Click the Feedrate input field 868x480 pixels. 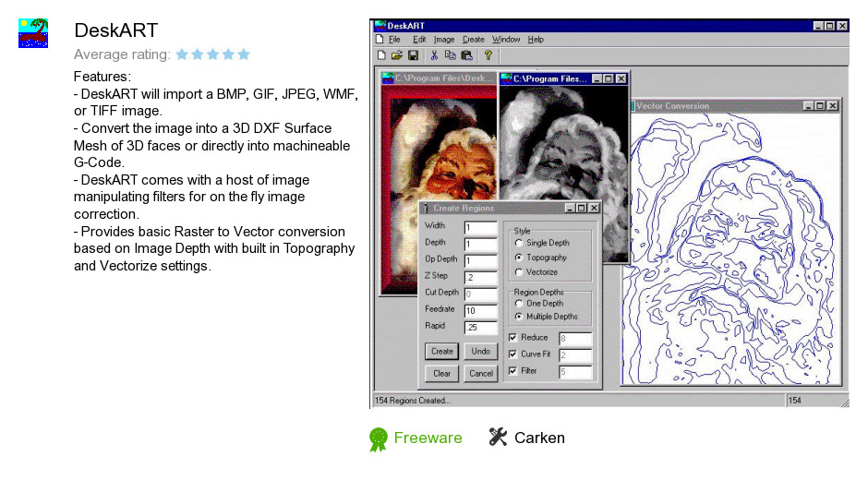click(x=480, y=310)
